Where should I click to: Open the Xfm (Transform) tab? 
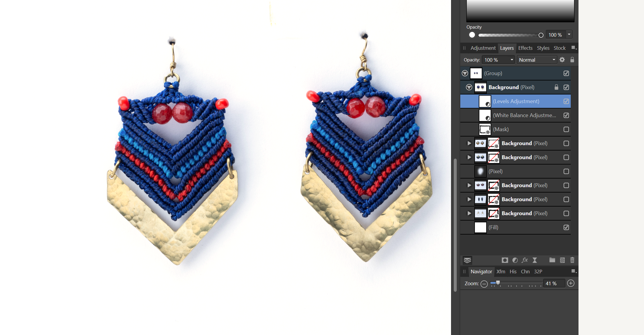tap(501, 272)
